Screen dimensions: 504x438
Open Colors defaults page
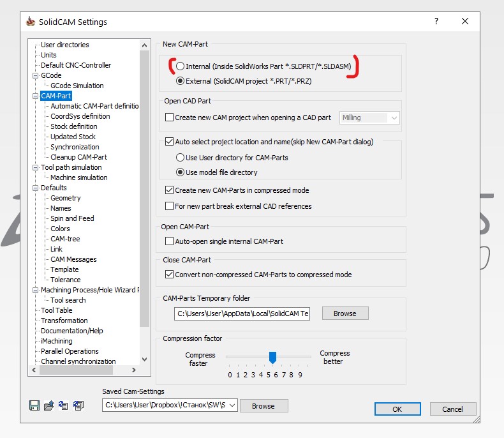tap(60, 229)
